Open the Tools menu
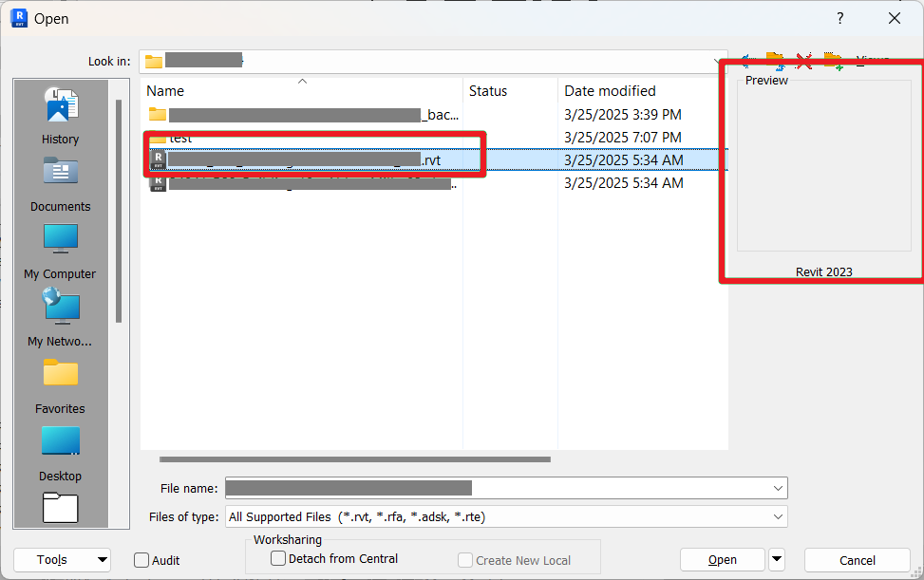924x580 pixels. point(62,560)
